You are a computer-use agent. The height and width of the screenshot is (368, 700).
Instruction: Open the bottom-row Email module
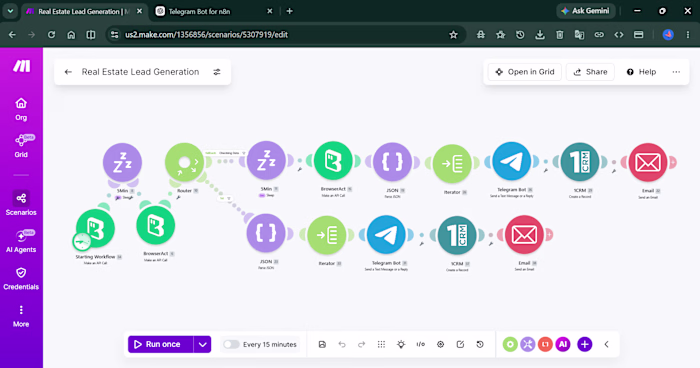pyautogui.click(x=524, y=235)
